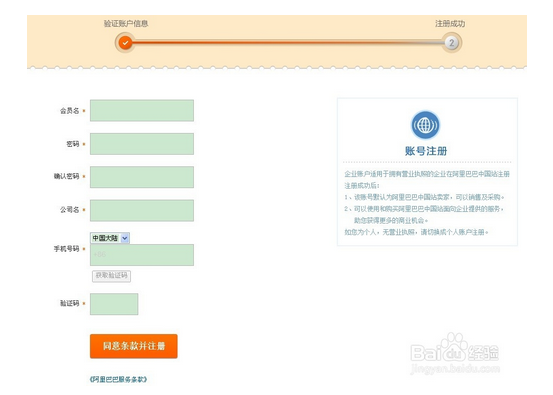This screenshot has width=553, height=395.
Task: Click the step 2 circle icon
Action: click(451, 43)
